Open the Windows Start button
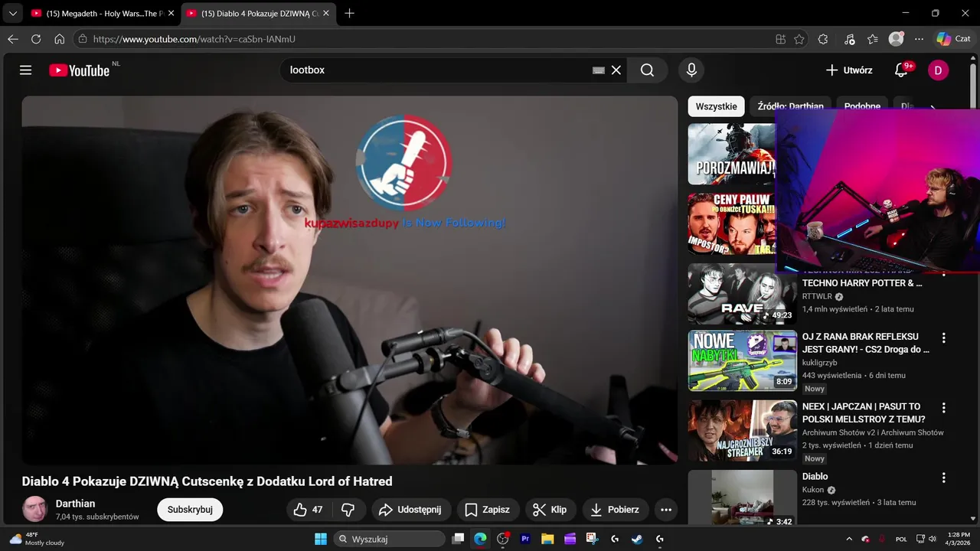Image resolution: width=980 pixels, height=551 pixels. click(x=321, y=539)
